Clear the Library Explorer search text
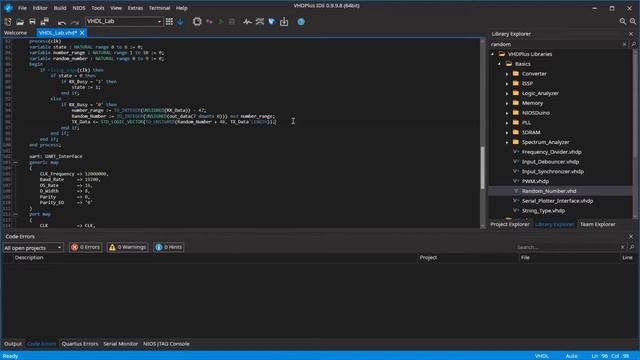Viewport: 640px width, 360px height. pos(624,44)
